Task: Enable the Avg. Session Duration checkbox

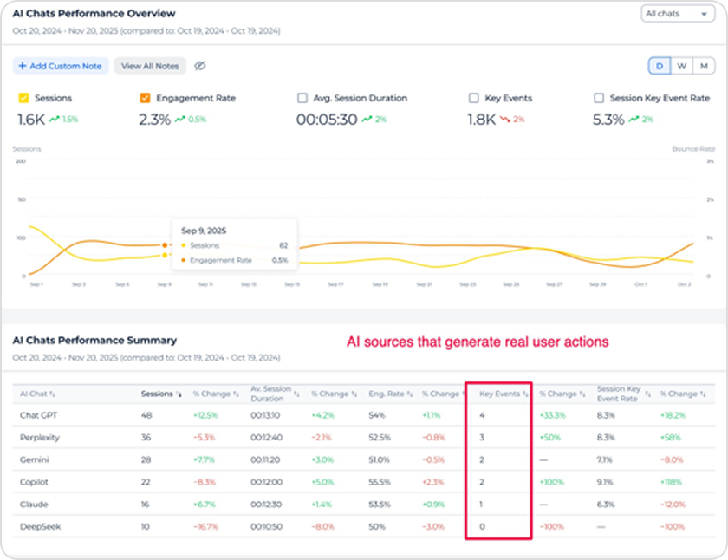Action: 302,98
